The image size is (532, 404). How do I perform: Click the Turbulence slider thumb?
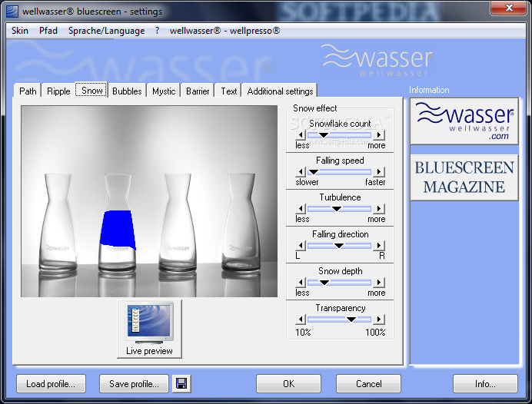pyautogui.click(x=336, y=209)
